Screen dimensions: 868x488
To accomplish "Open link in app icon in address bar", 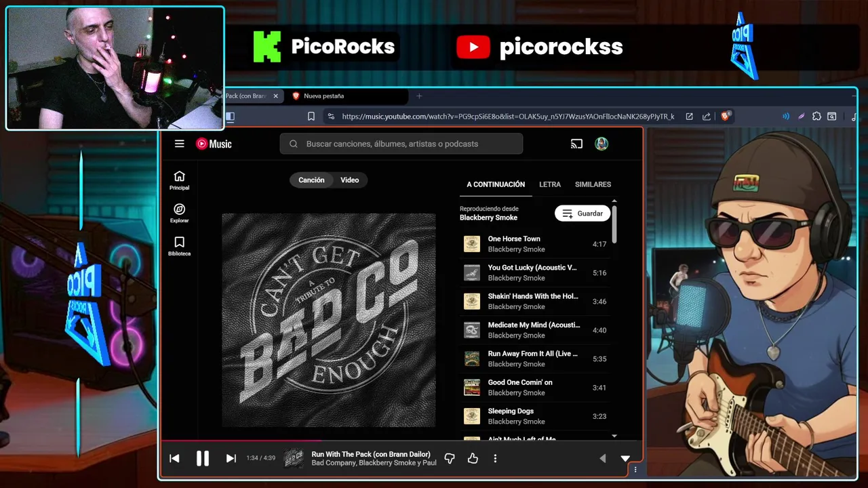I will point(689,117).
